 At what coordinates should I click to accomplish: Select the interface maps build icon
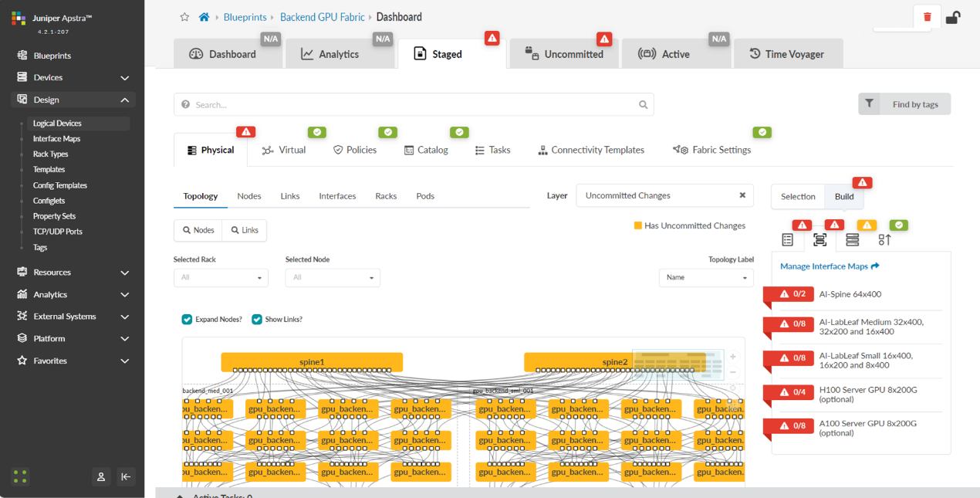tap(819, 240)
